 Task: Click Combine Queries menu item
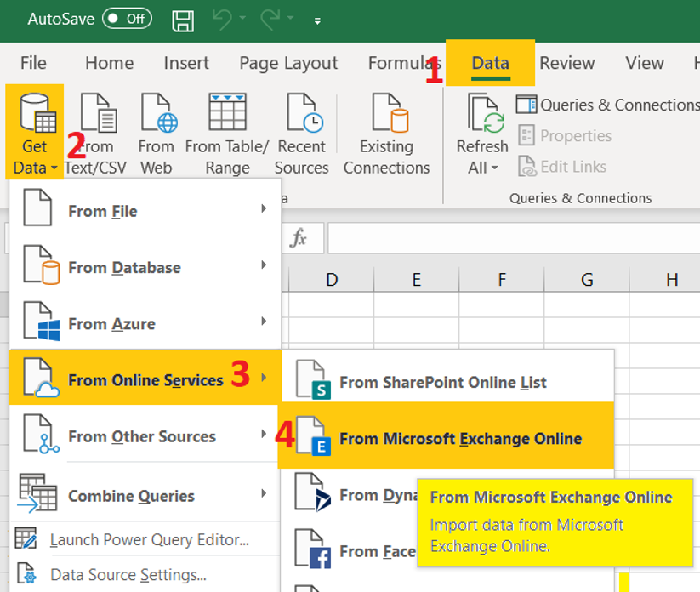pos(145,494)
